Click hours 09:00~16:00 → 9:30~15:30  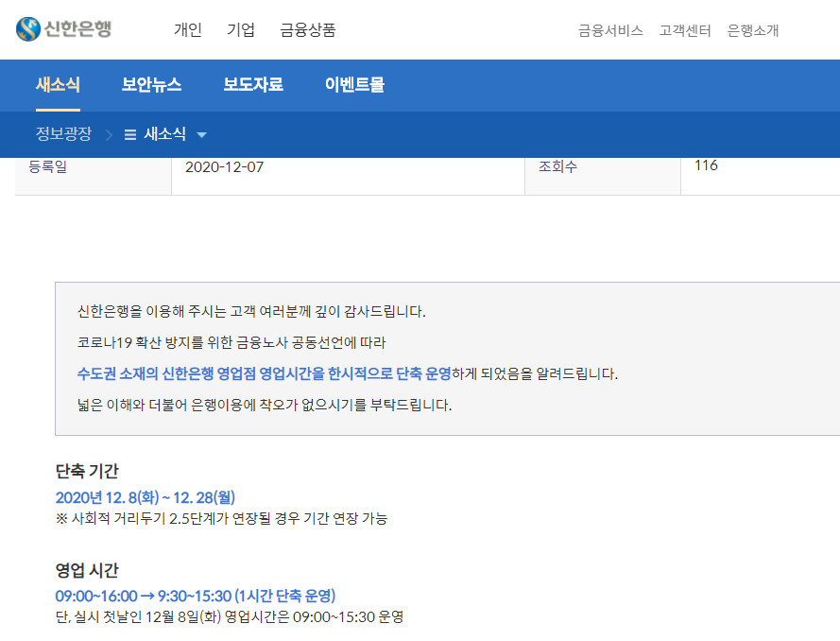pos(196,596)
